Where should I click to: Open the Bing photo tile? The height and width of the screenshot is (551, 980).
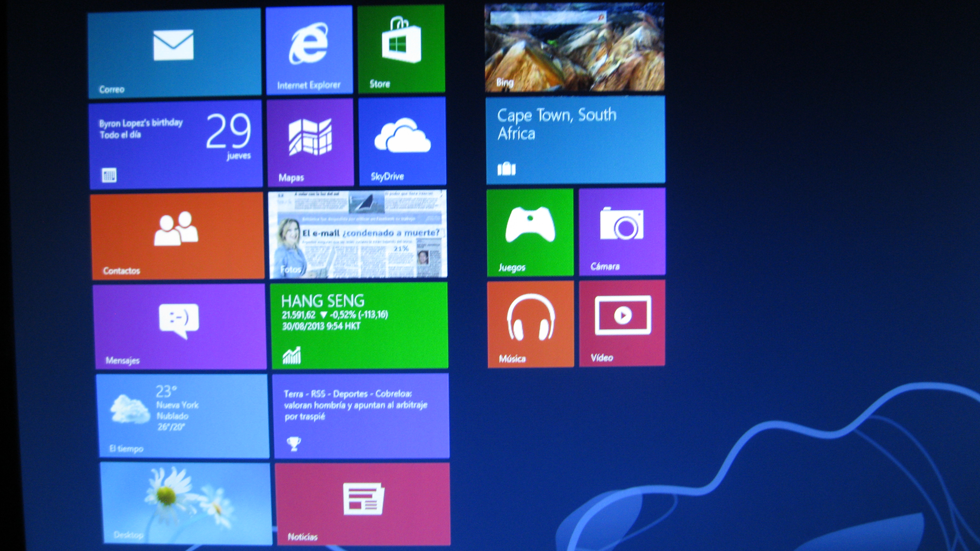(x=575, y=47)
